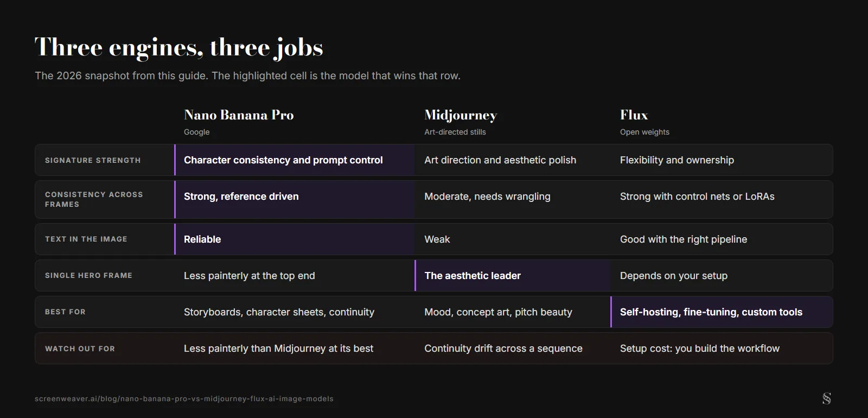Click the "Moderate, needs wrangling" cell
Screen dimensions: 868x418
(x=513, y=199)
